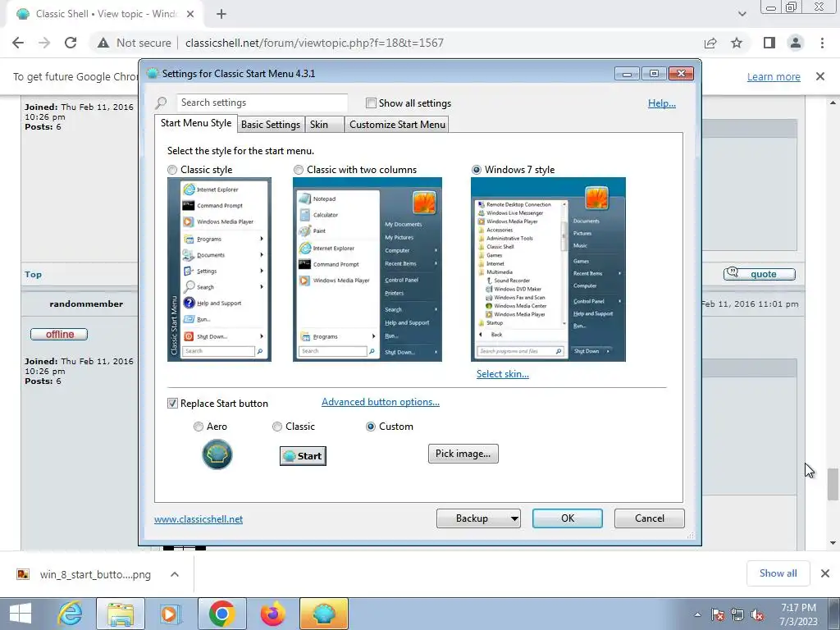Click the Search settings input field
The height and width of the screenshot is (630, 840).
(262, 103)
